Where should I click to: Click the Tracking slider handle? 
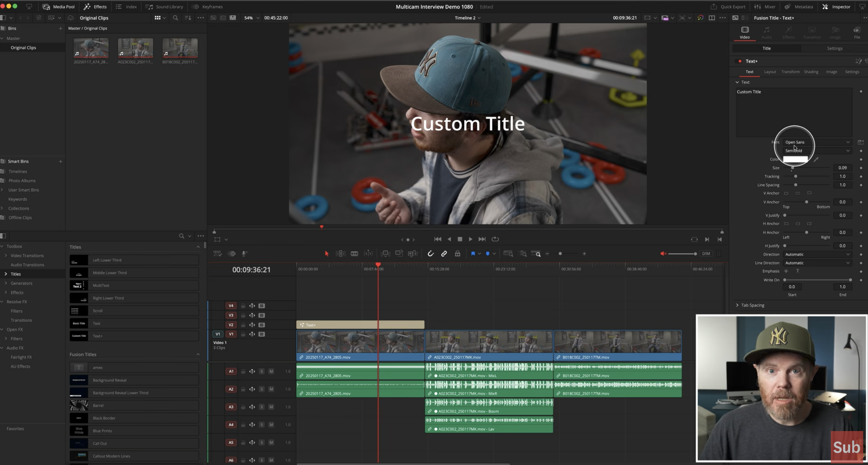click(796, 176)
